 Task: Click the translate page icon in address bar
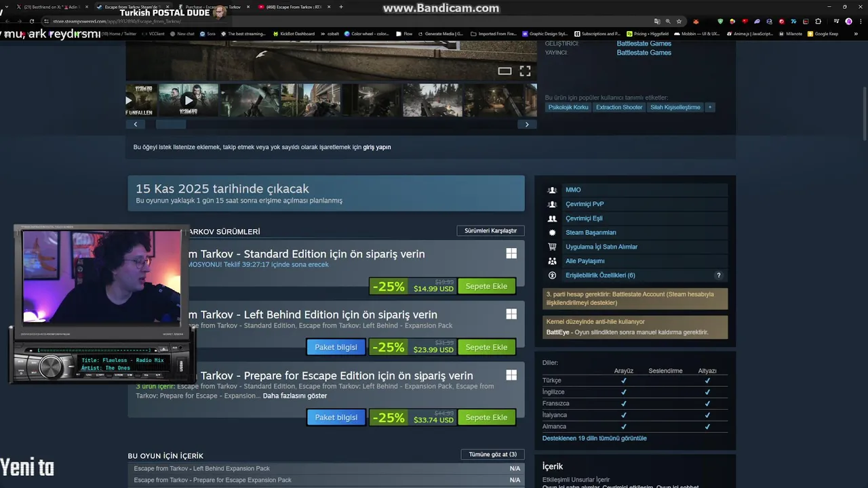[657, 21]
